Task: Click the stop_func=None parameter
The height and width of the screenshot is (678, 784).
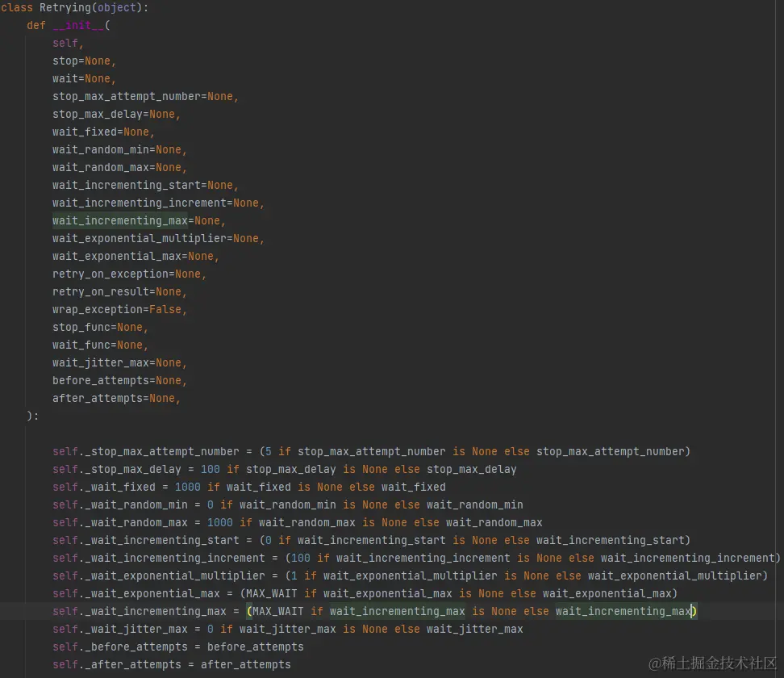Action: click(x=101, y=327)
